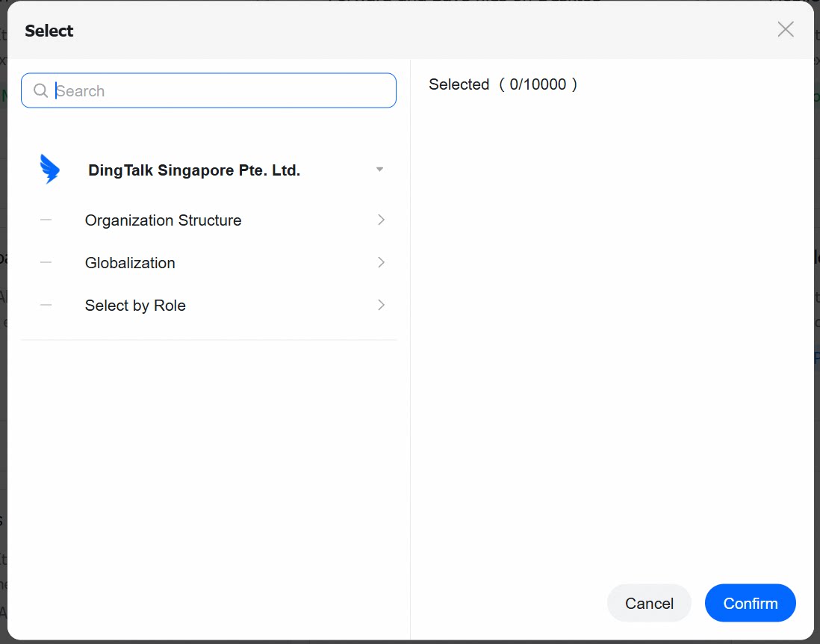Close the Select dialog with X
This screenshot has width=820, height=644.
click(786, 29)
